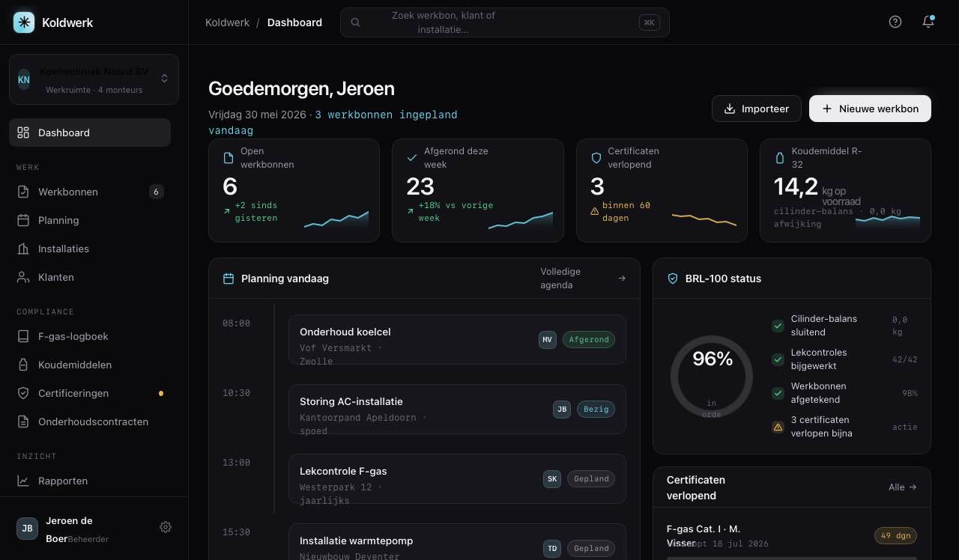Image resolution: width=959 pixels, height=560 pixels.
Task: Click the Certificaten verlopend shield icon
Action: [596, 158]
